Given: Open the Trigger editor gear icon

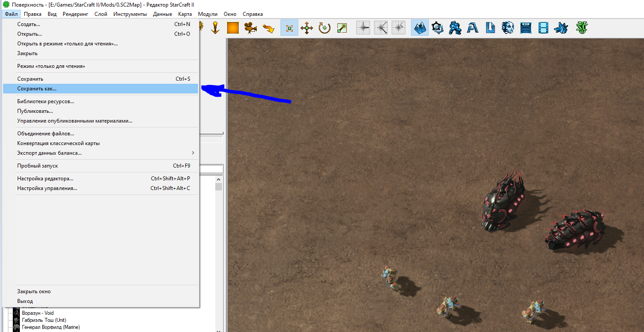Looking at the screenshot, I should pos(438,28).
